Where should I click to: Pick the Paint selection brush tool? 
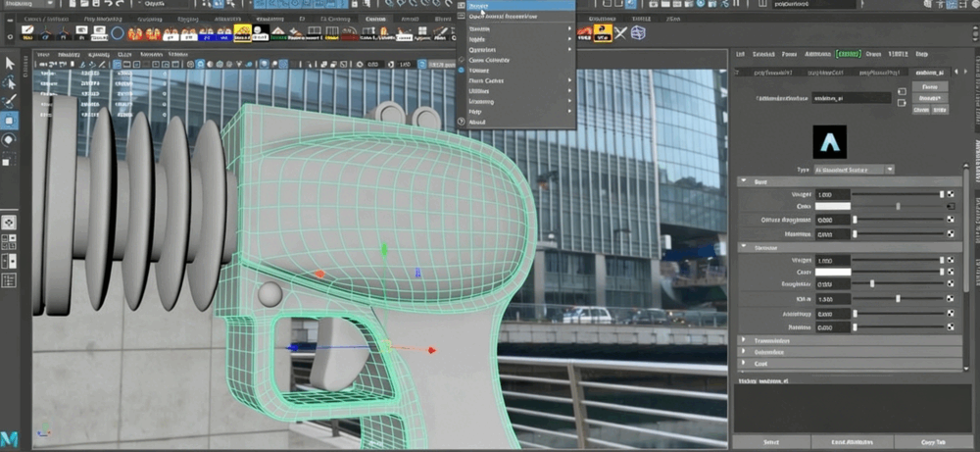pos(11,101)
